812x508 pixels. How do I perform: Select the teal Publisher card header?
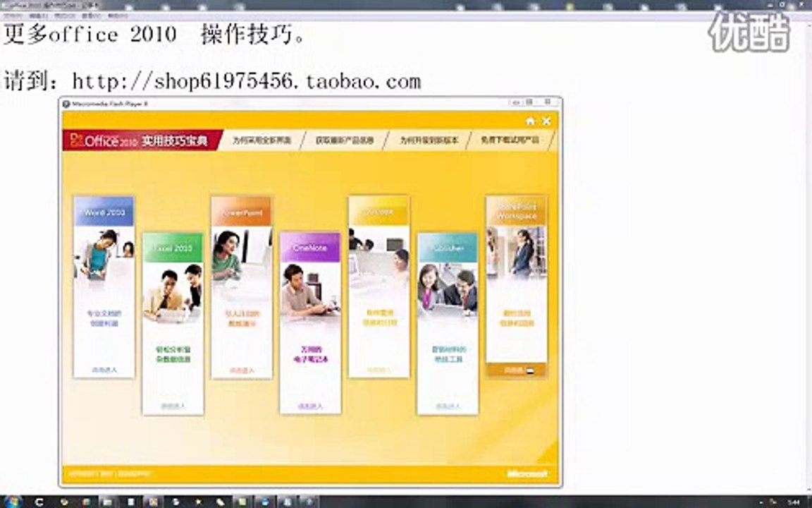(x=448, y=248)
